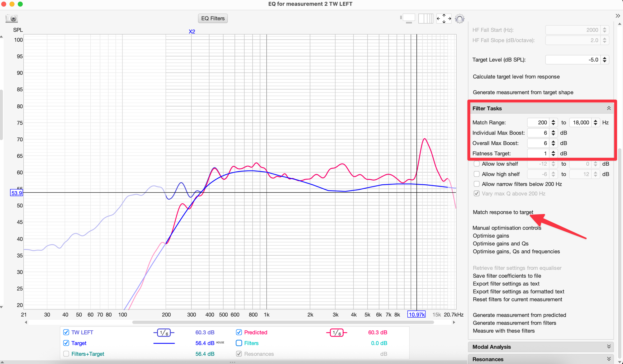Open the EQ Filters button
Screen dimensions: 623x364
coord(213,18)
